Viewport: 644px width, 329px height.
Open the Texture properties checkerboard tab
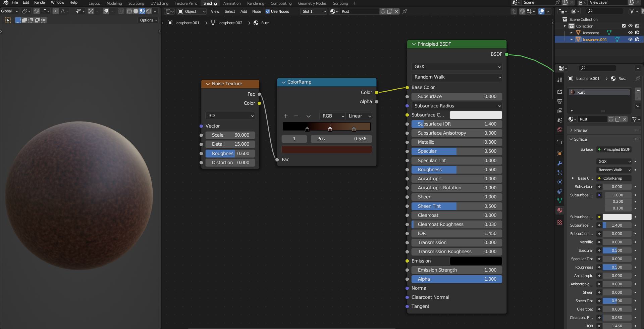click(x=560, y=222)
